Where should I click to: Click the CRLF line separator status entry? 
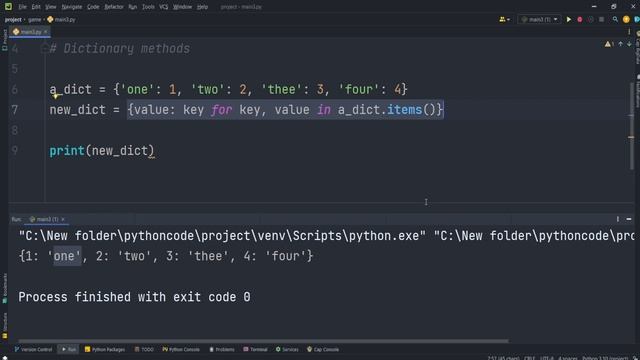tap(529, 358)
